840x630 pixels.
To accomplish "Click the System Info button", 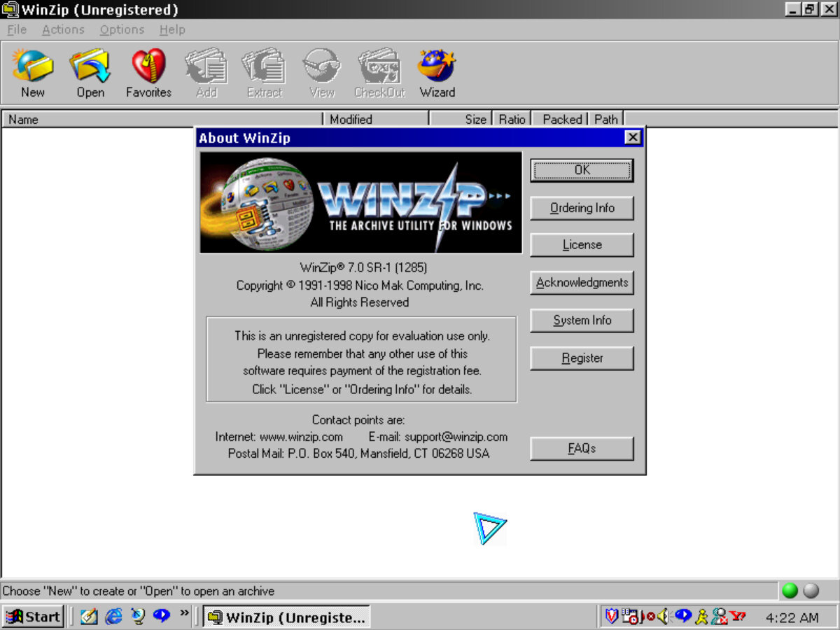I will tap(582, 321).
